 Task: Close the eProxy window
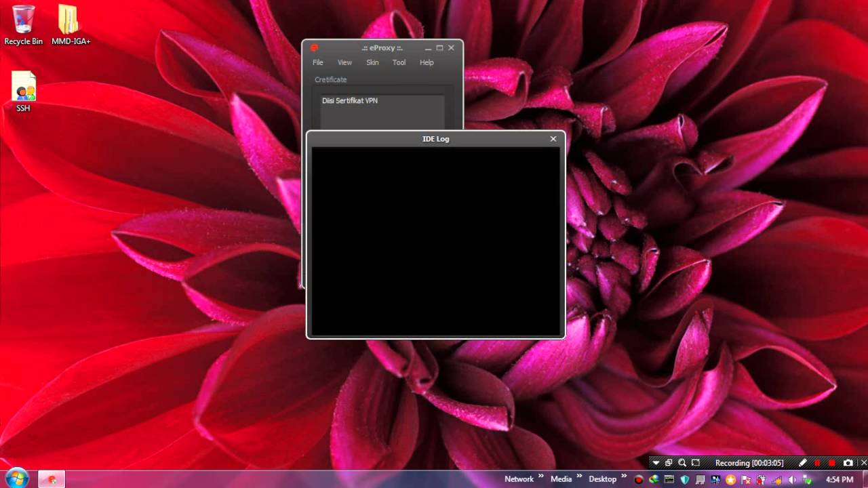pyautogui.click(x=451, y=48)
